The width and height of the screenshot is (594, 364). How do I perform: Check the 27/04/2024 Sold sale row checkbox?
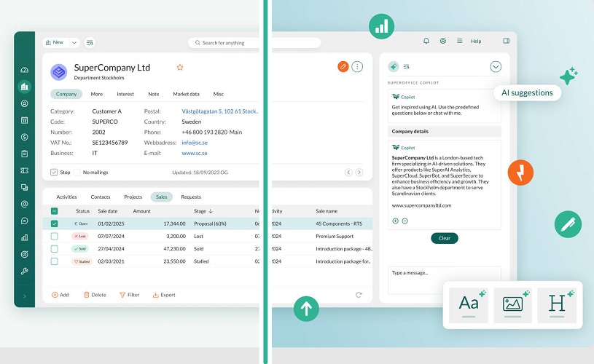pos(54,248)
